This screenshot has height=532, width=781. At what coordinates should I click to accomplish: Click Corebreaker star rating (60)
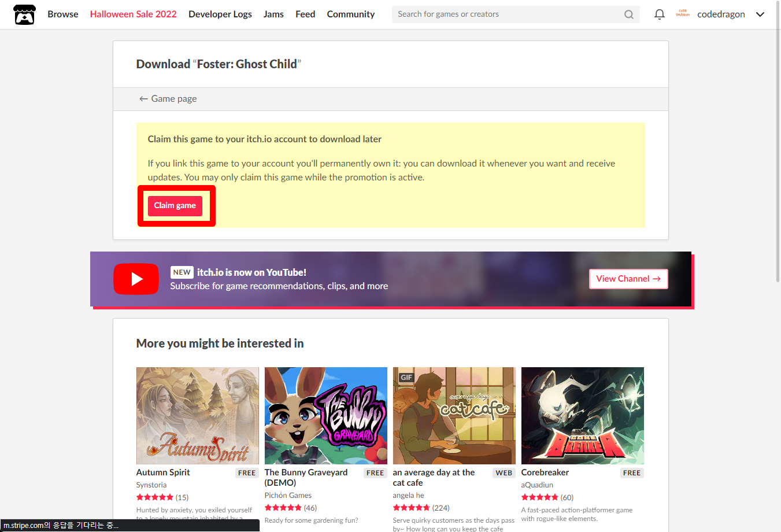coord(547,497)
